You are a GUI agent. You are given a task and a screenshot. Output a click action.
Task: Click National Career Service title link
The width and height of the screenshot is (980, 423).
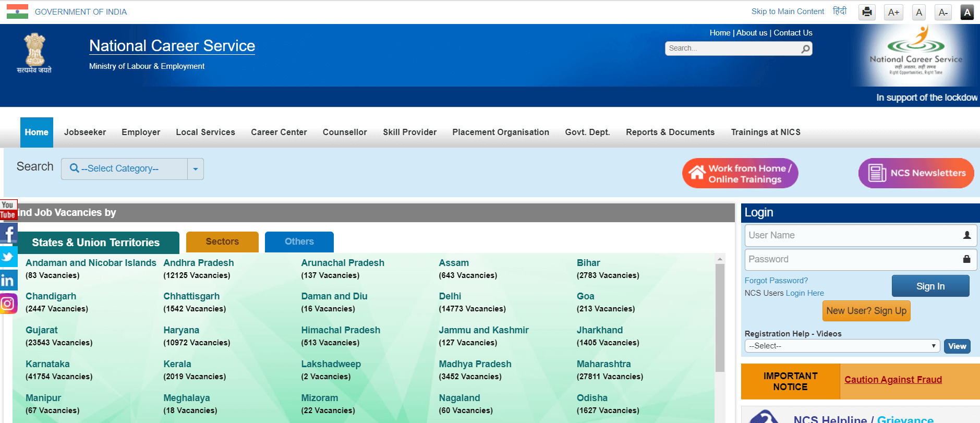(172, 46)
